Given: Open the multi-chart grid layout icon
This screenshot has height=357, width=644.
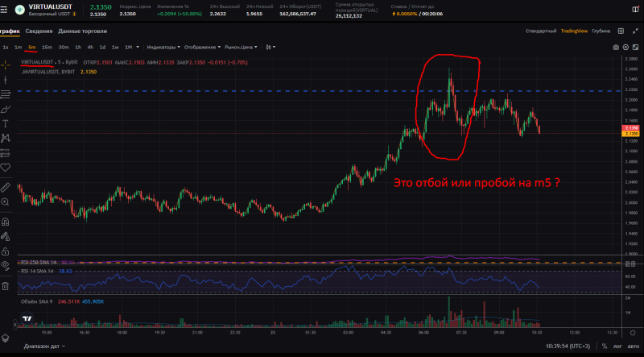Looking at the screenshot, I should (x=621, y=31).
